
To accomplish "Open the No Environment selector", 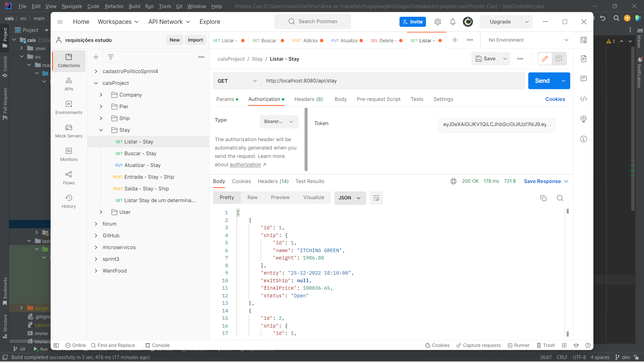I will click(528, 40).
